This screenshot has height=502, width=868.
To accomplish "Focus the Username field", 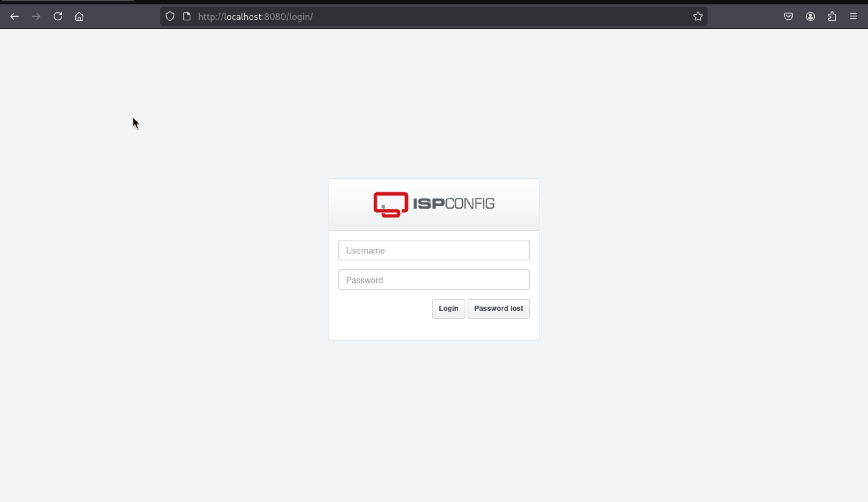I will tap(434, 250).
